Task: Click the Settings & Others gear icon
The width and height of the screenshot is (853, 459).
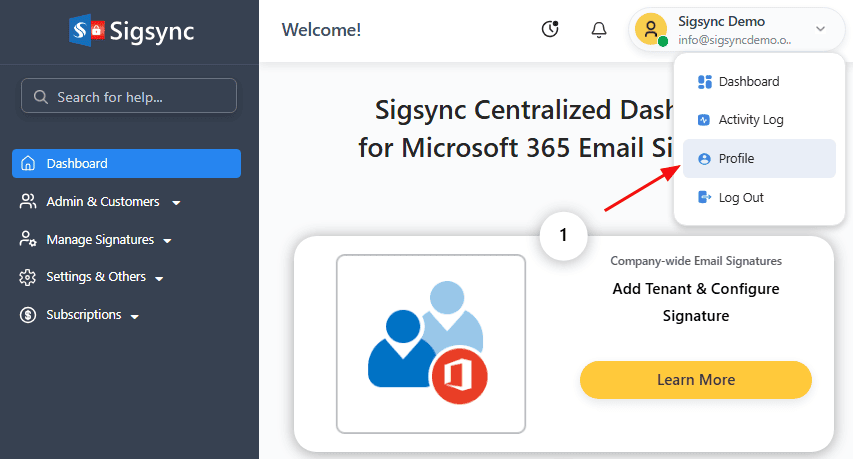Action: coord(28,277)
